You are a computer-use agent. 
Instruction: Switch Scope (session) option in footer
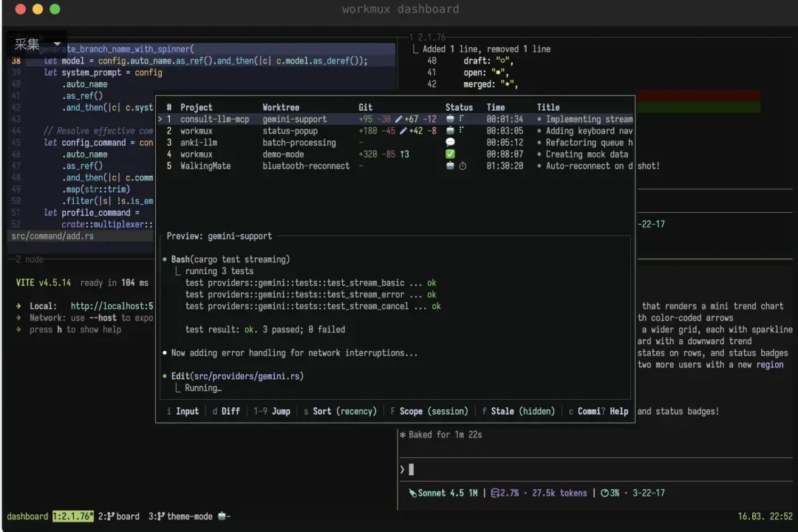429,411
